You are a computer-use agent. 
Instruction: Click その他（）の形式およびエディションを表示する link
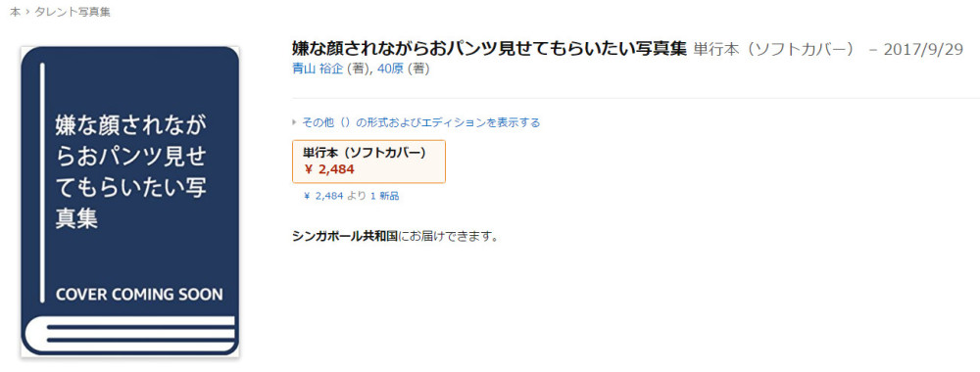pos(421,122)
